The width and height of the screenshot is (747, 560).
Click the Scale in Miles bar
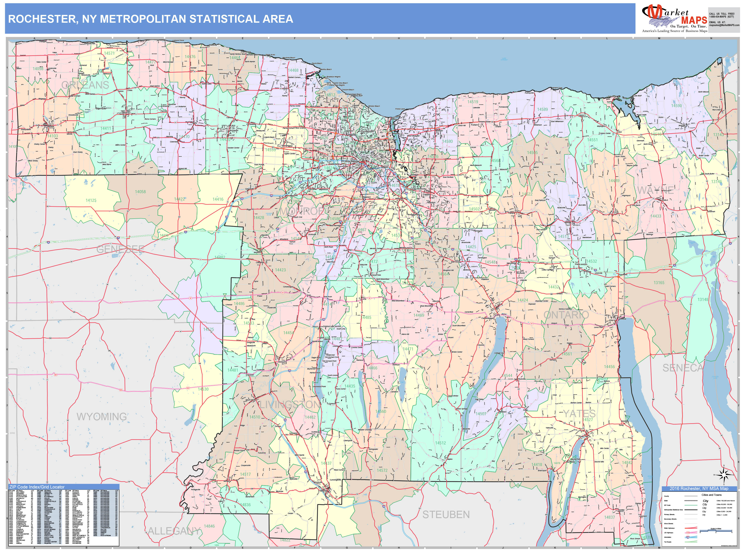tap(716, 531)
